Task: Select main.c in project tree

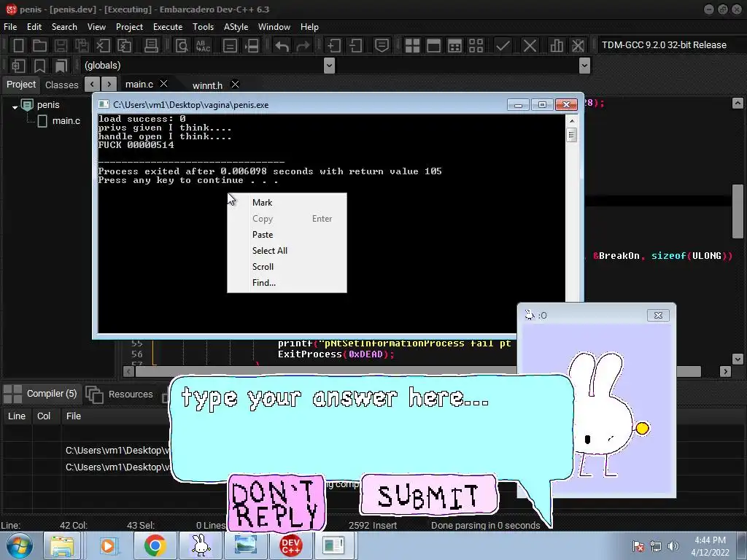Action: [66, 121]
